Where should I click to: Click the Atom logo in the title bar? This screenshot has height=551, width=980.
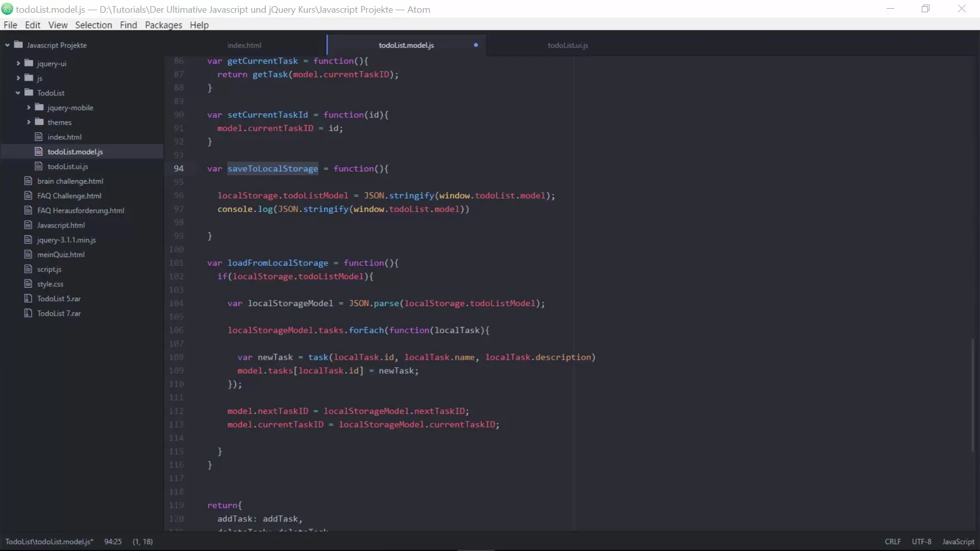(7, 9)
